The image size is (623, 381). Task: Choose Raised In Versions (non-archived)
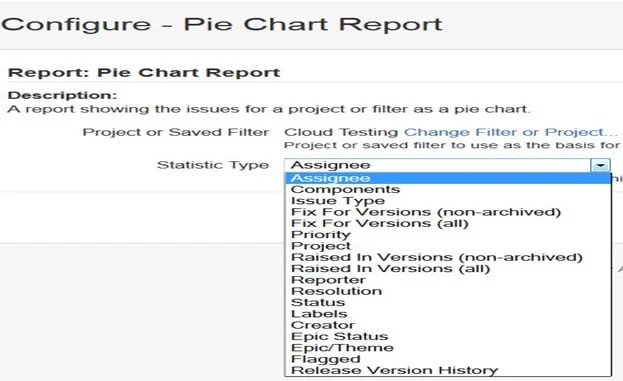[x=448, y=257]
